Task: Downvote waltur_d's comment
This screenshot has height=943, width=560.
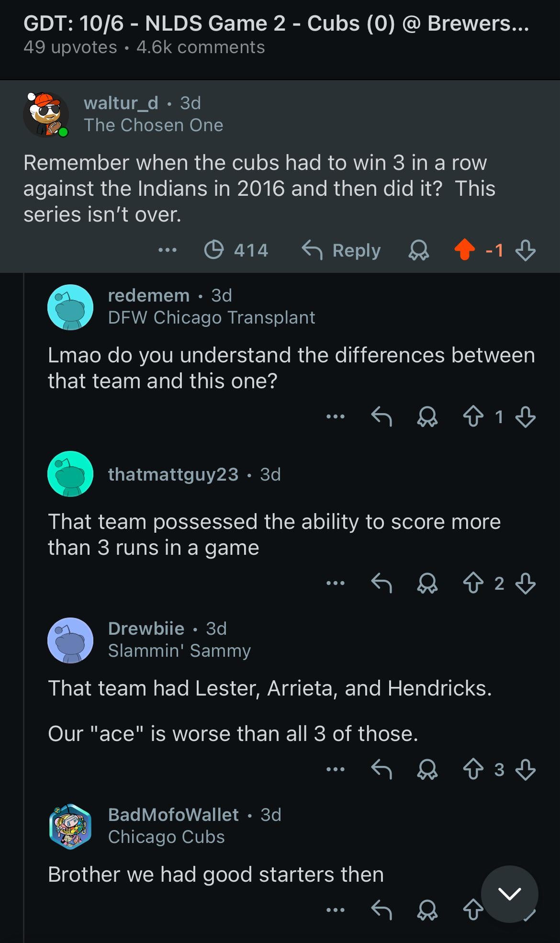Action: point(525,250)
